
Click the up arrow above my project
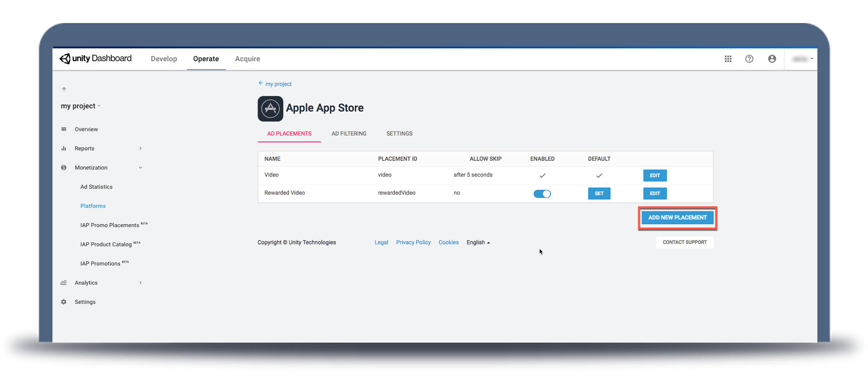click(64, 89)
